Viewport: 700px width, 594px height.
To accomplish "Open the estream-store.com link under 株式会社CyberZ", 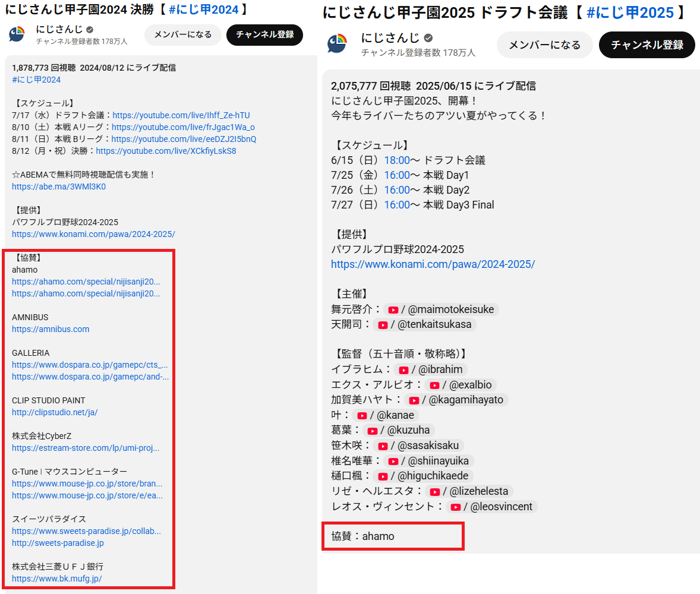I will (x=86, y=448).
